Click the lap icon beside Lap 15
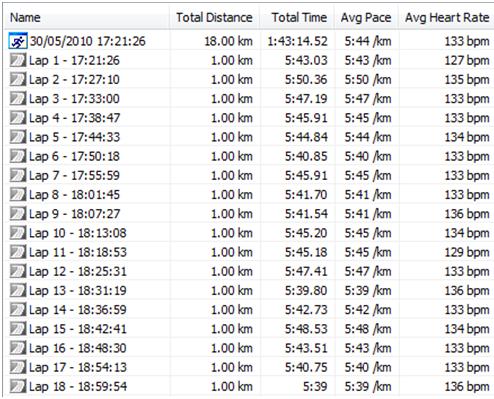The image size is (494, 399). pyautogui.click(x=18, y=329)
